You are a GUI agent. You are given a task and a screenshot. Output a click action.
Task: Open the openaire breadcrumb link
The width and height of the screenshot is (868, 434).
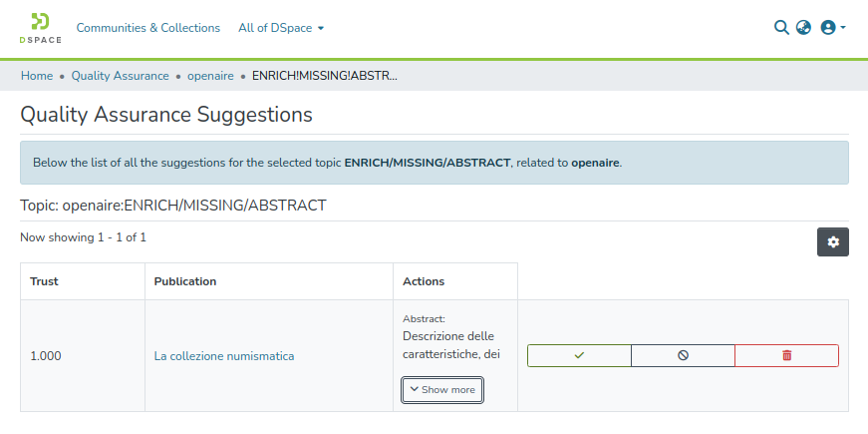210,76
